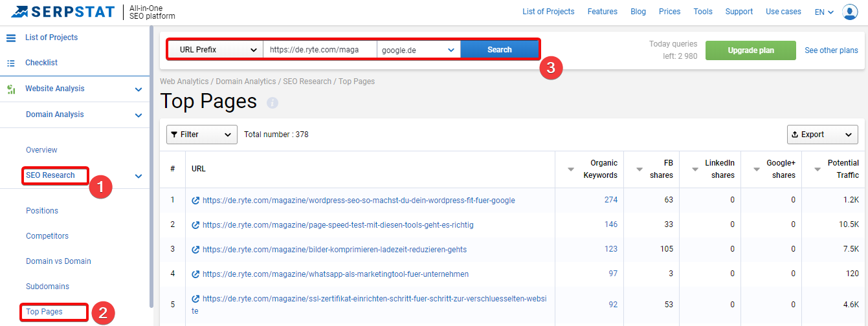Open the EN language selector
The width and height of the screenshot is (868, 326).
(824, 12)
